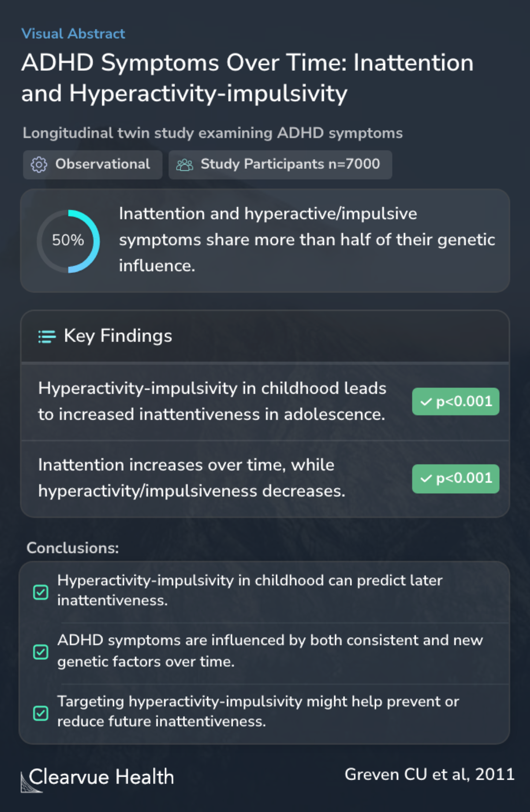Viewport: 530px width, 812px height.
Task: Click the shared genetic influence statement
Action: pyautogui.click(x=307, y=240)
